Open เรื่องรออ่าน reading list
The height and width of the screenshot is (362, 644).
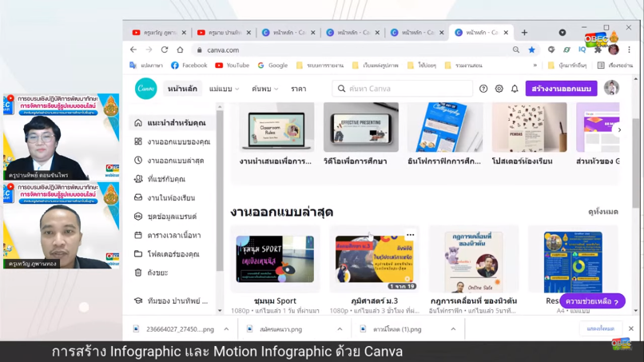(615, 66)
